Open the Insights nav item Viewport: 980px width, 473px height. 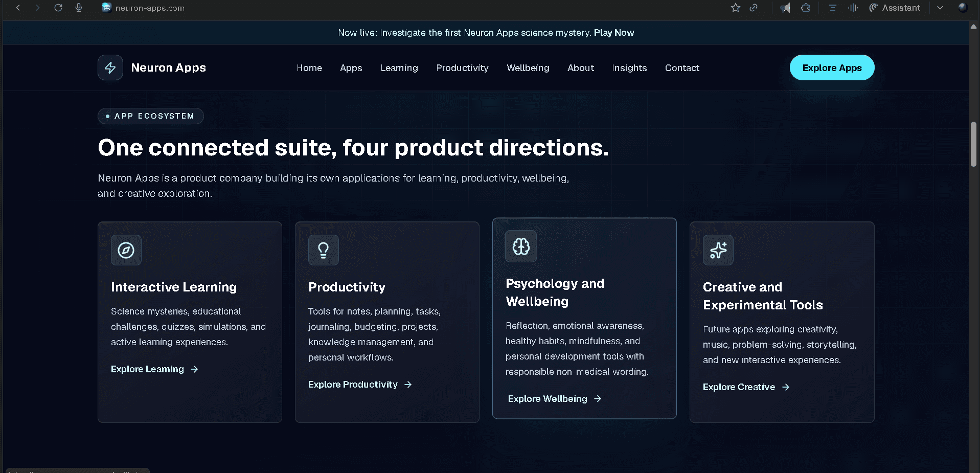(629, 67)
